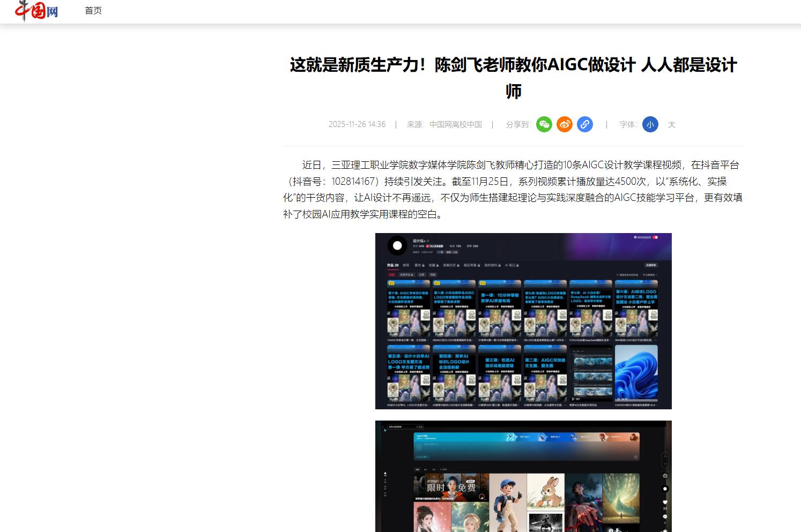Open the 首页 menu item
The image size is (801, 532).
92,11
